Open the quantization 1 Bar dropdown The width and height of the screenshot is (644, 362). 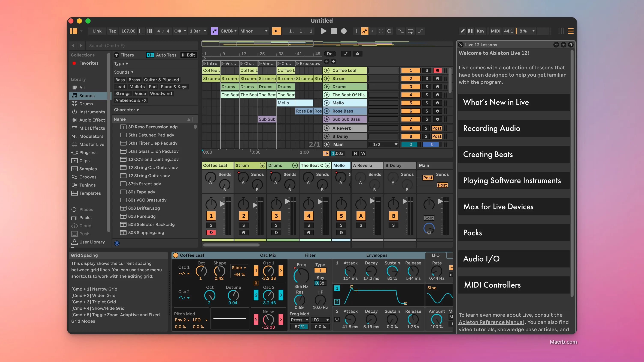click(x=198, y=31)
